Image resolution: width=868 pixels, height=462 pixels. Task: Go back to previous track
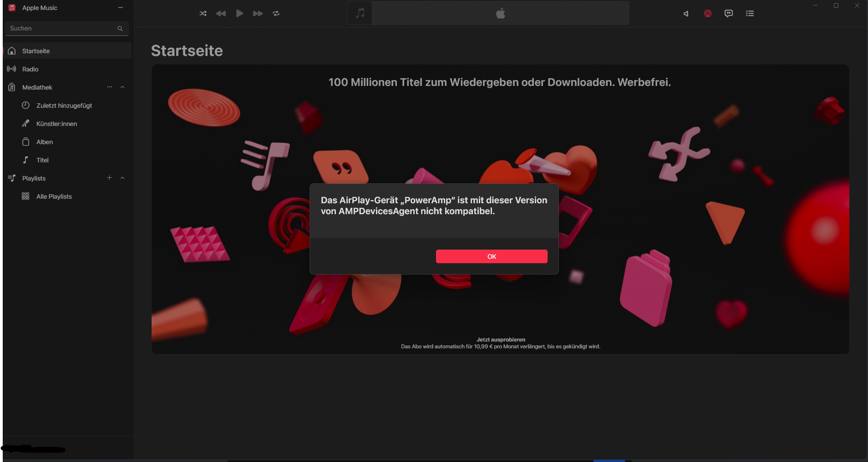[x=221, y=14]
